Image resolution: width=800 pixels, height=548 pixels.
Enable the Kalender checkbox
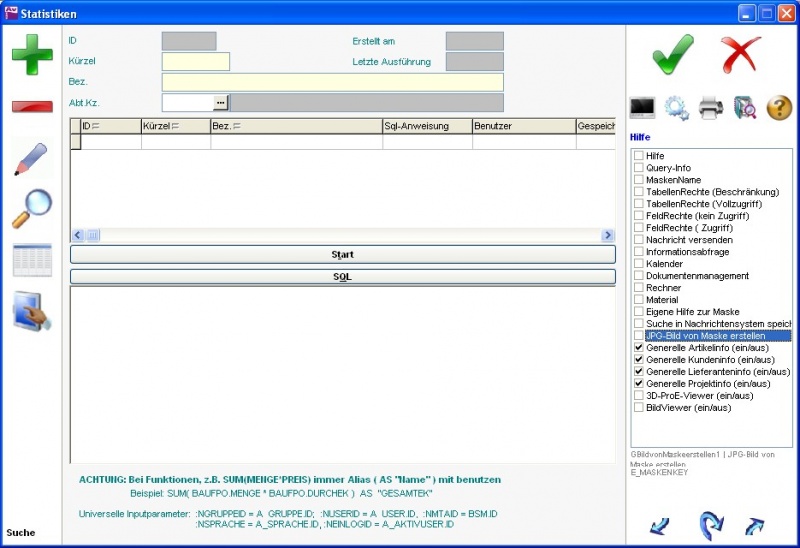(639, 264)
